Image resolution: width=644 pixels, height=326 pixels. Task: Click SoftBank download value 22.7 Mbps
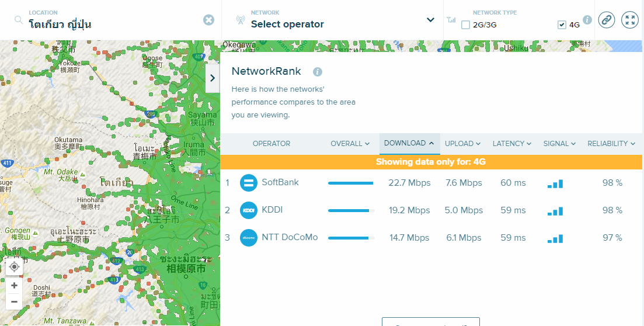click(x=409, y=183)
